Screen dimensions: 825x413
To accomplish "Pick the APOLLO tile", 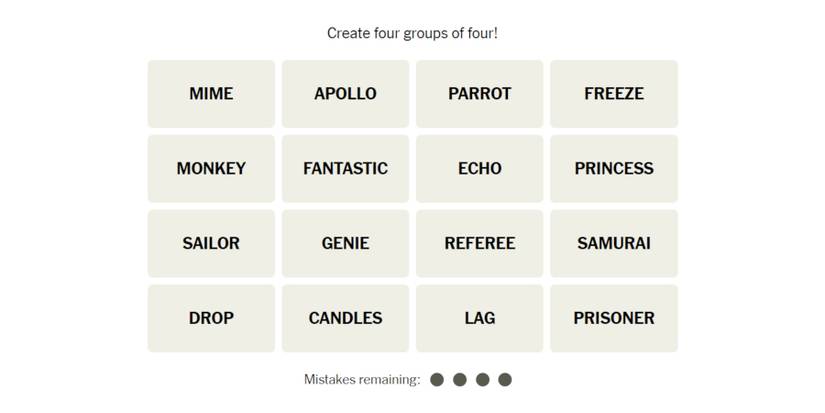I will click(x=345, y=94).
